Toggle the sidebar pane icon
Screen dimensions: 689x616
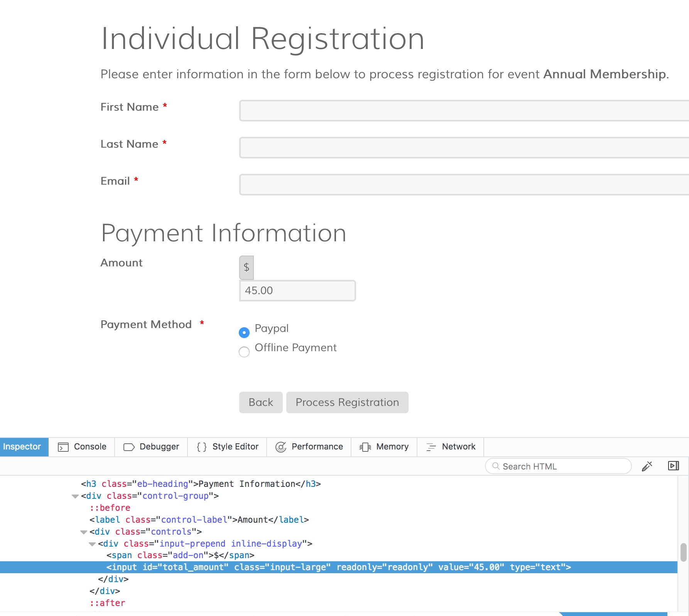point(673,466)
